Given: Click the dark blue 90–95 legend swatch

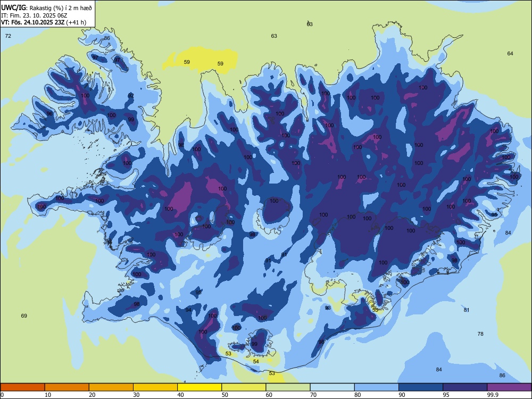Looking at the screenshot, I should [421, 387].
